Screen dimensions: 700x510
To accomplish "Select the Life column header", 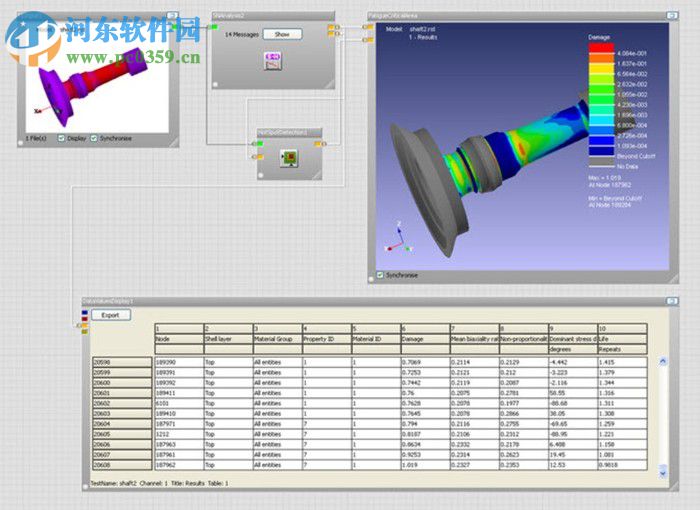I will 622,339.
